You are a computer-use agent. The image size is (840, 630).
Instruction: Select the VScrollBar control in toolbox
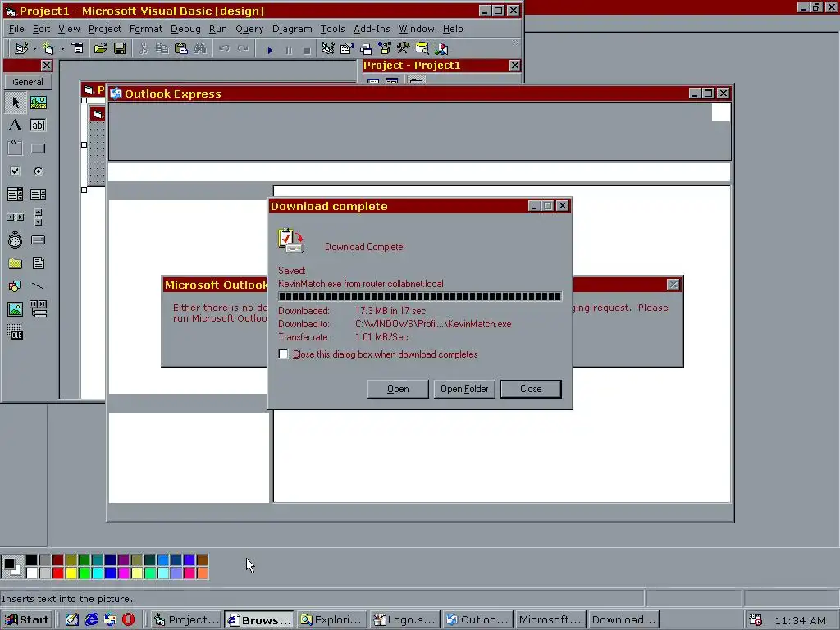pos(38,217)
